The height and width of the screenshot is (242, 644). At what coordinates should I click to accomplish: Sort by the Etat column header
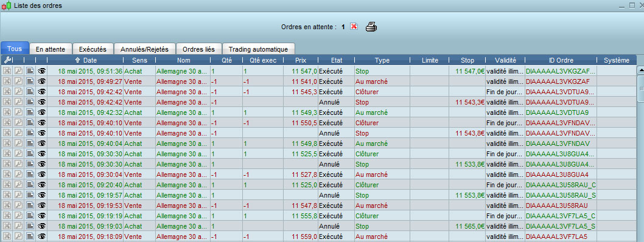coord(337,60)
